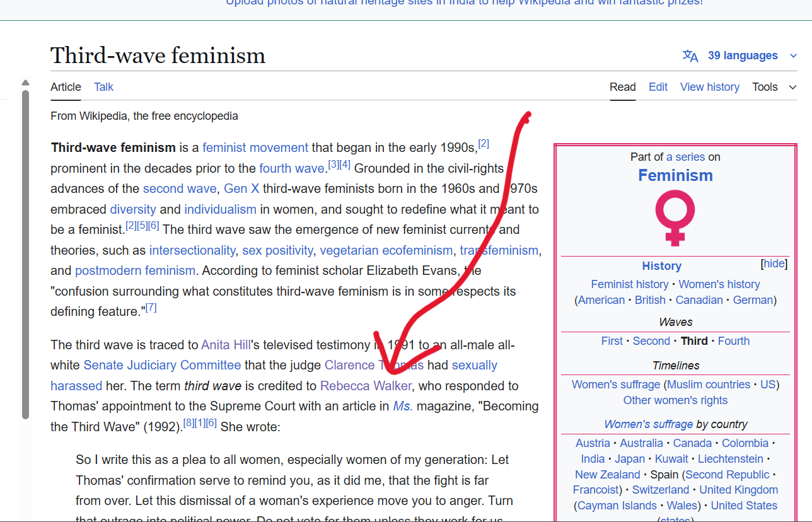Image resolution: width=812 pixels, height=522 pixels.
Task: Open the United Kingdom link
Action: click(x=739, y=490)
